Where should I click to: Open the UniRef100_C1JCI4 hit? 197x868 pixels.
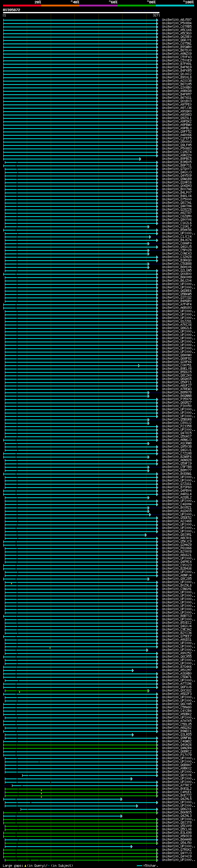177,236
